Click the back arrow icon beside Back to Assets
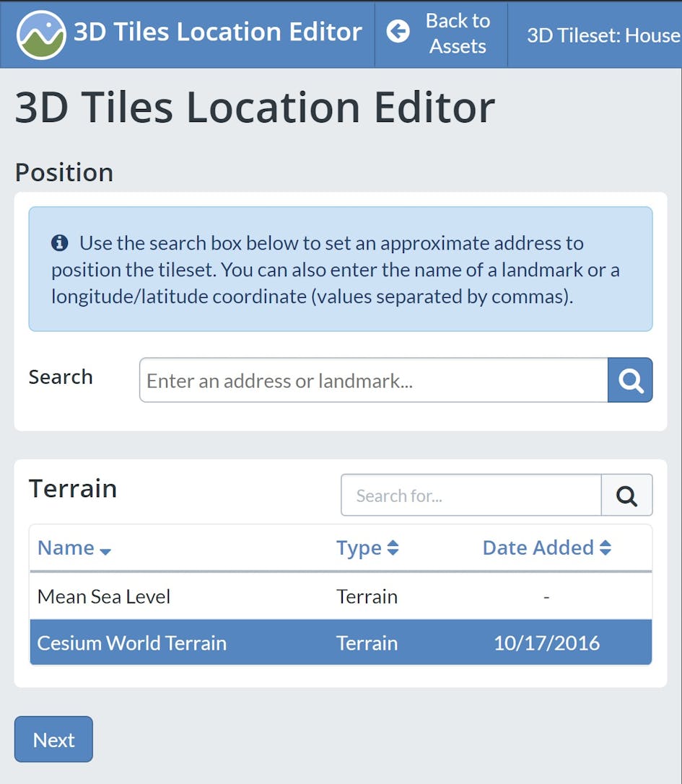This screenshot has width=682, height=784. point(398,32)
